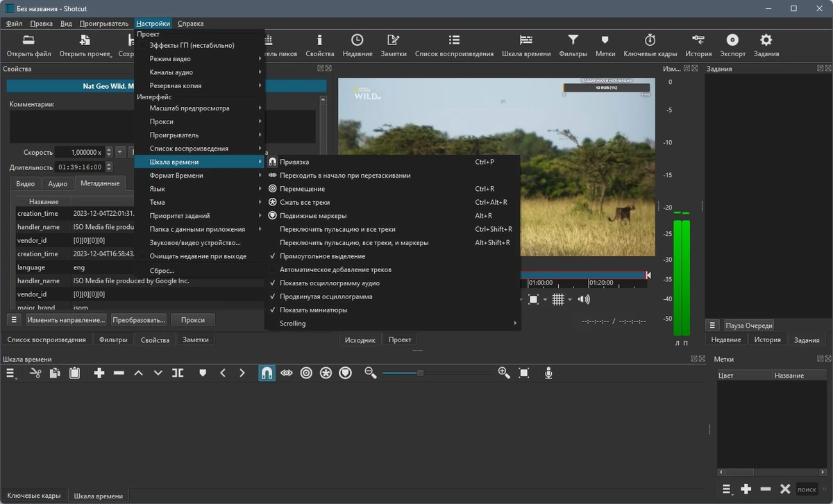
Task: Open Keyframes stopwatch icon in toolbar
Action: tap(650, 40)
